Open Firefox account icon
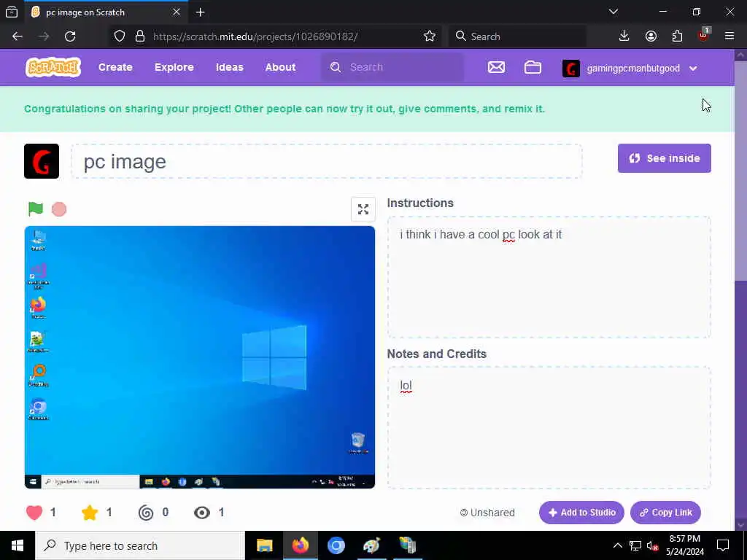Image resolution: width=747 pixels, height=560 pixels. click(651, 36)
